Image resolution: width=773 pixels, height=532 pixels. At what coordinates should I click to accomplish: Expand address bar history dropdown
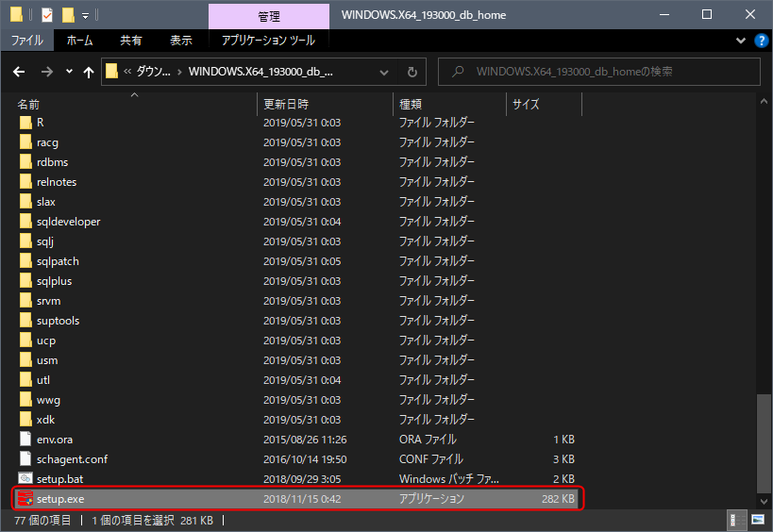[383, 73]
